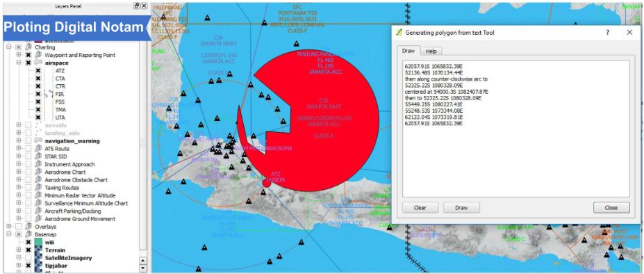Click the airspace layer icon
This screenshot has height=274, width=644.
pyautogui.click(x=38, y=63)
